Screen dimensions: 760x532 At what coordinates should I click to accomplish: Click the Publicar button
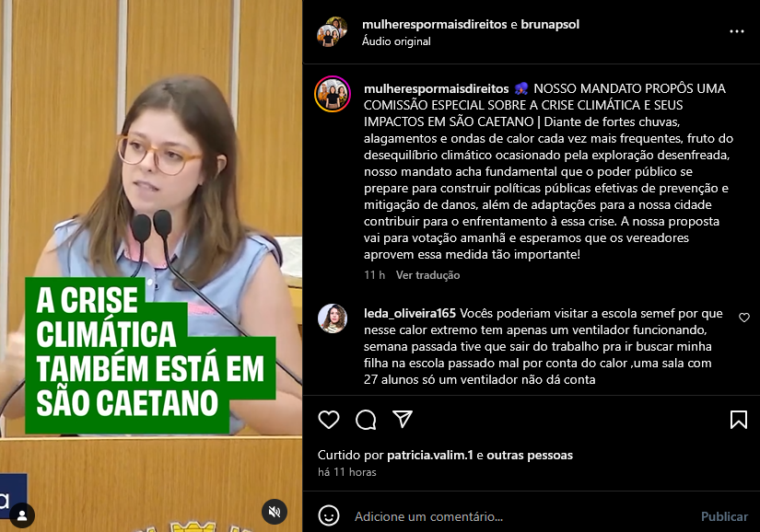pyautogui.click(x=724, y=516)
